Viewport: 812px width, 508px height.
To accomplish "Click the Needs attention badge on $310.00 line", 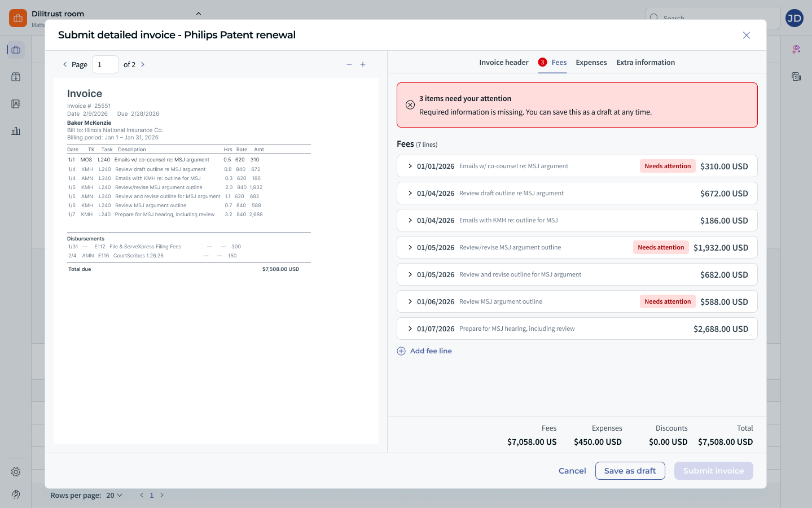I will [668, 166].
